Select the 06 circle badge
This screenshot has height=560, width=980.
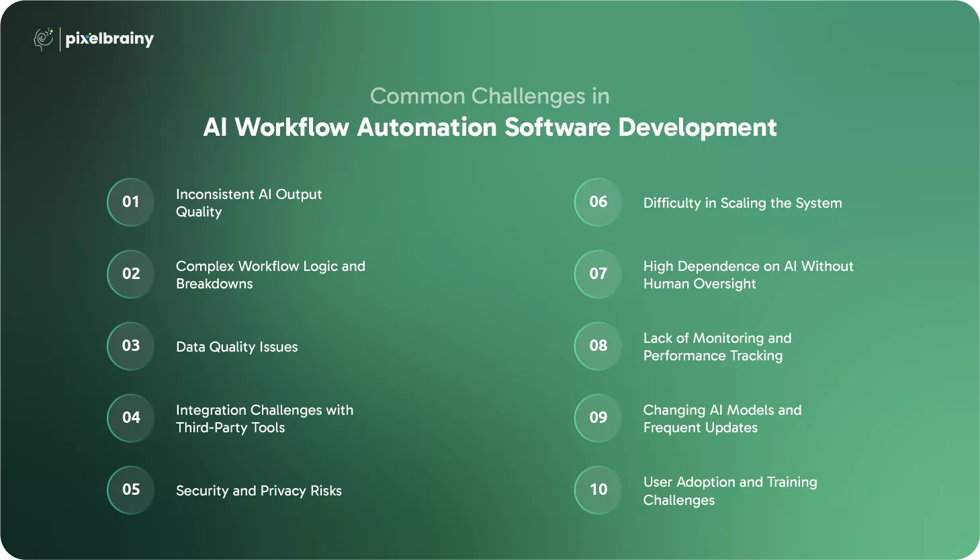[598, 202]
